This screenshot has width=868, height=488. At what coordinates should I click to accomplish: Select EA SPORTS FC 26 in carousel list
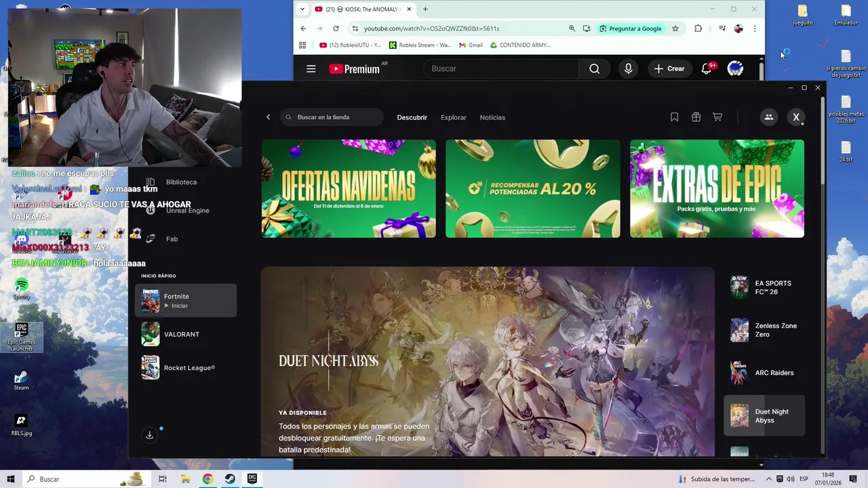tap(764, 287)
